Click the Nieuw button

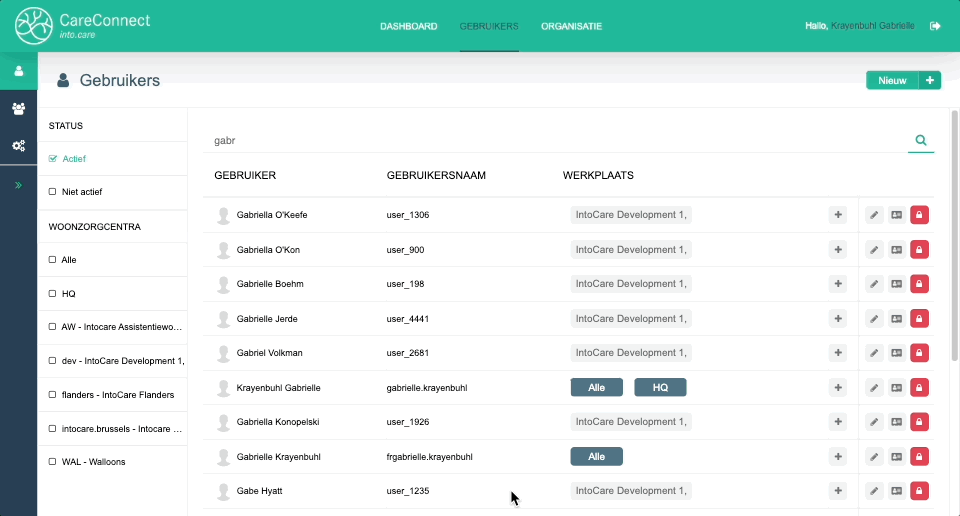point(892,80)
